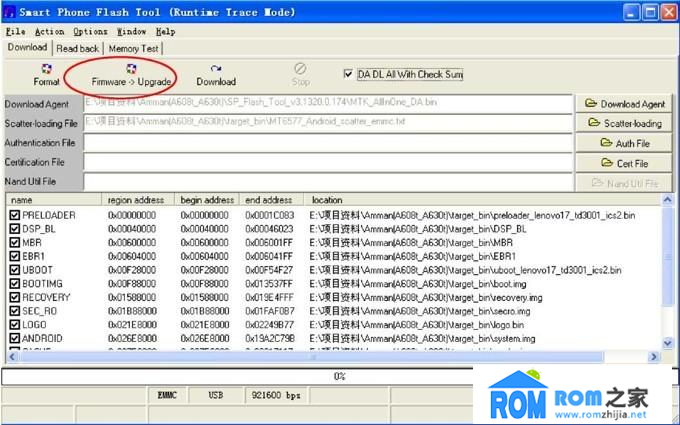The height and width of the screenshot is (425, 680).
Task: Switch to the Read back tab
Action: (77, 48)
